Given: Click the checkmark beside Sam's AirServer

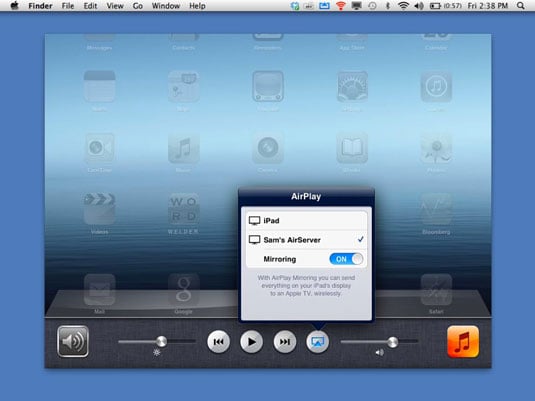Looking at the screenshot, I should point(360,240).
